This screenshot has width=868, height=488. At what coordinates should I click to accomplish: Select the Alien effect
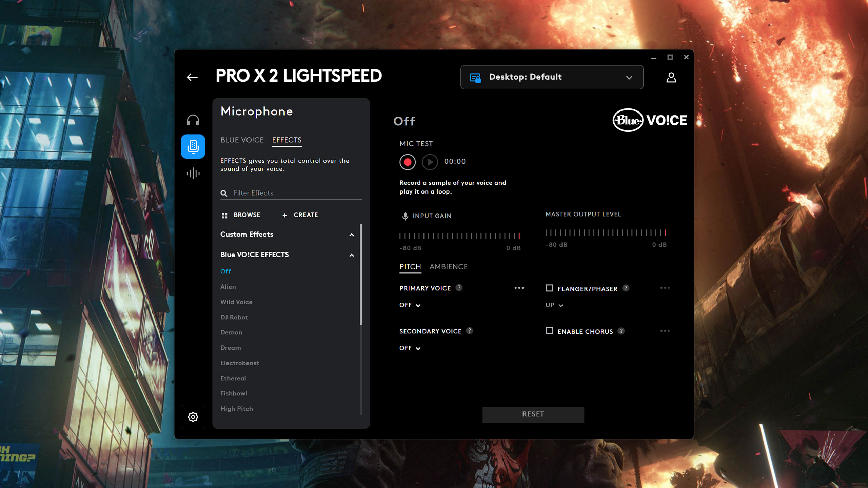click(x=228, y=287)
